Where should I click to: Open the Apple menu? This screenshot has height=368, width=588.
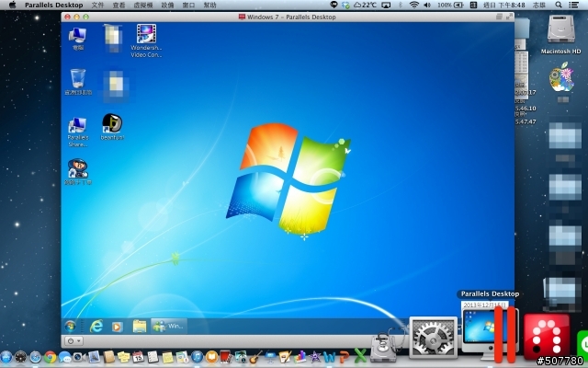[12, 5]
